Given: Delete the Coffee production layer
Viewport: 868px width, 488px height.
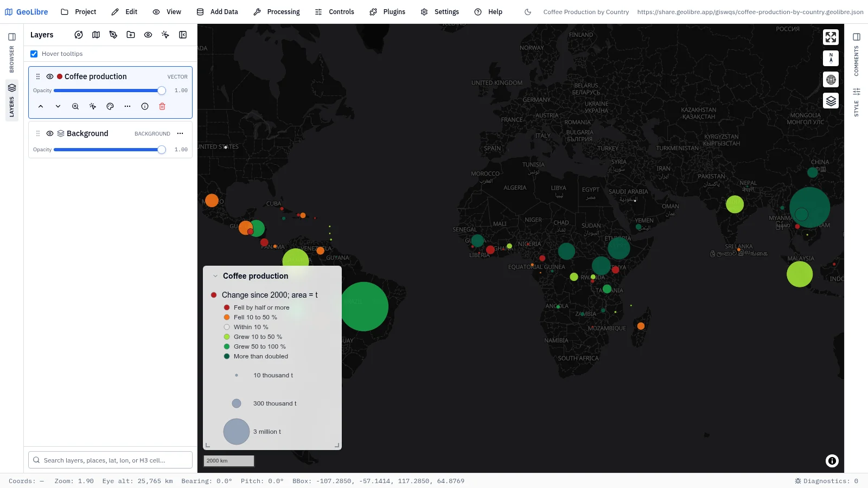Looking at the screenshot, I should 162,106.
